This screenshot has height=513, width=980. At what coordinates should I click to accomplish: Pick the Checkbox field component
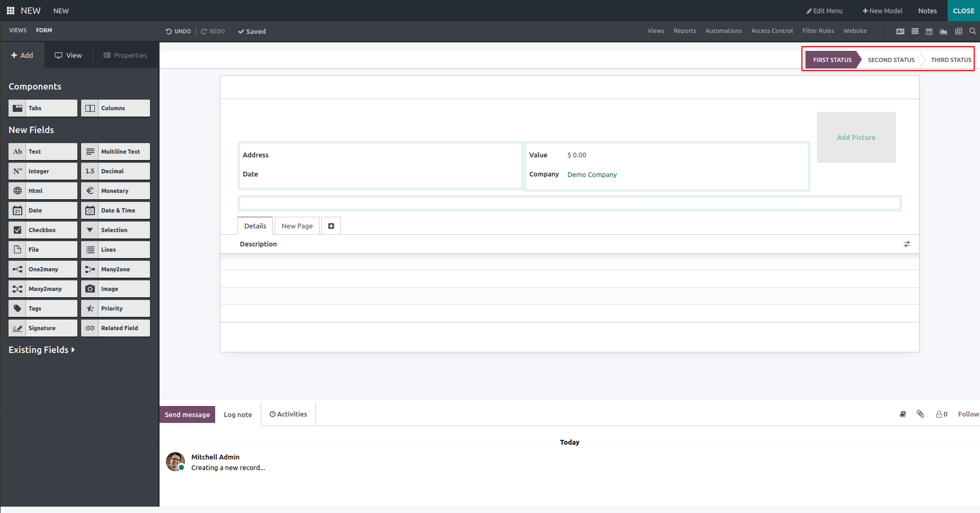click(x=43, y=230)
